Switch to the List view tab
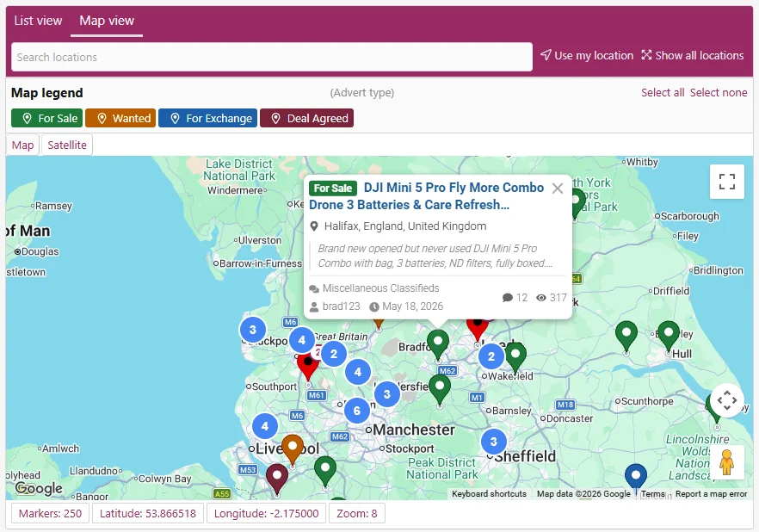 (x=38, y=21)
